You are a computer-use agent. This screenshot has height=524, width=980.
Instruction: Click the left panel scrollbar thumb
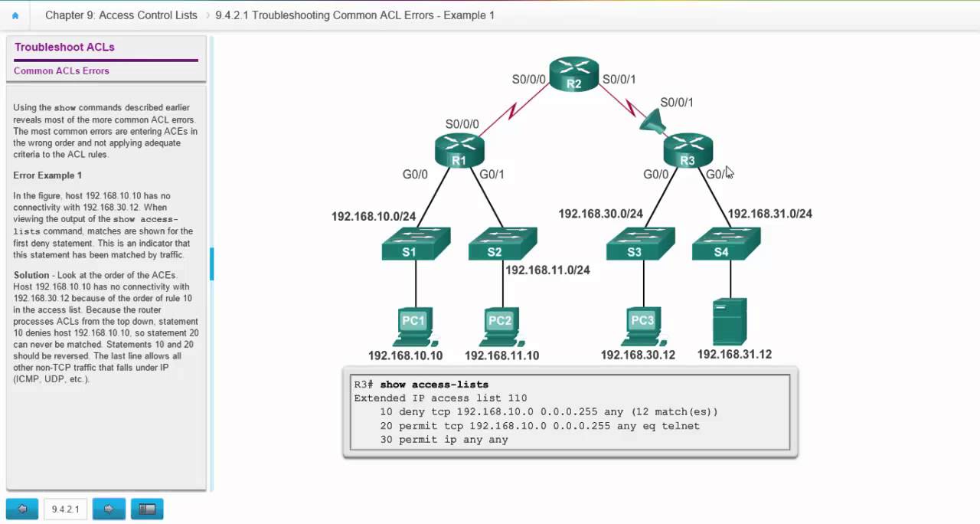point(212,264)
